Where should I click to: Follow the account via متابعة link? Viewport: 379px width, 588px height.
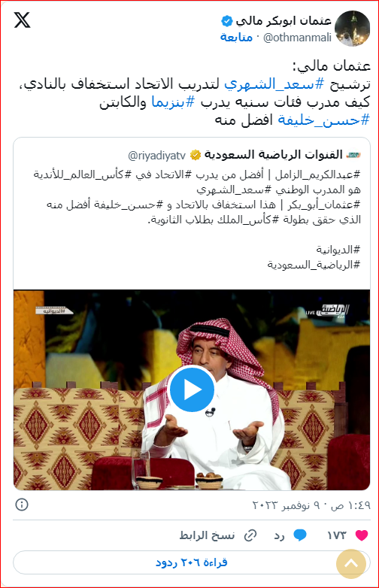(236, 37)
